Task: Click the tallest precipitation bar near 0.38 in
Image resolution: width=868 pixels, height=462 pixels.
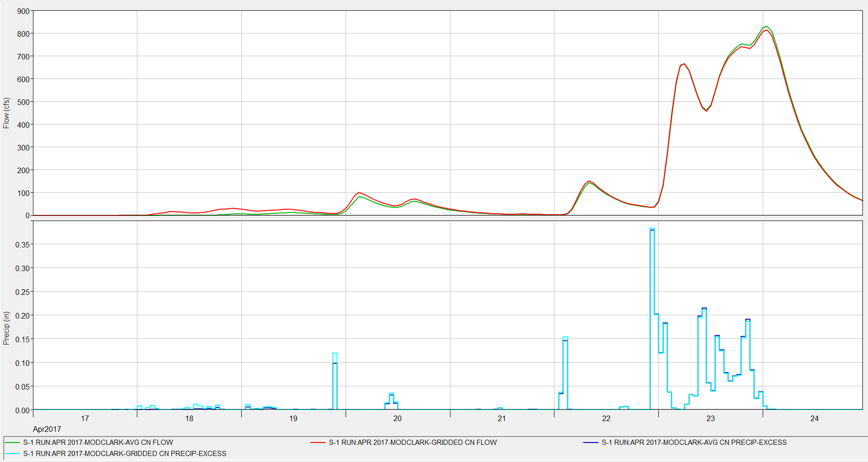Action: (x=652, y=229)
